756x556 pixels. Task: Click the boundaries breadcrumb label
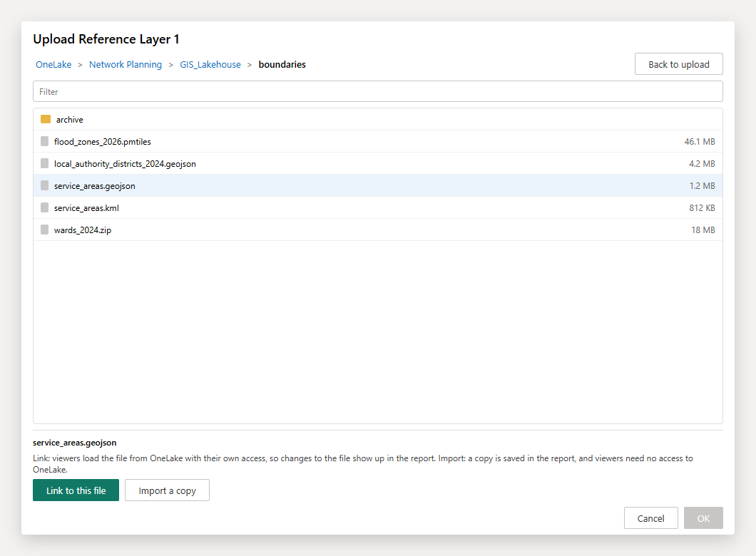coord(282,65)
